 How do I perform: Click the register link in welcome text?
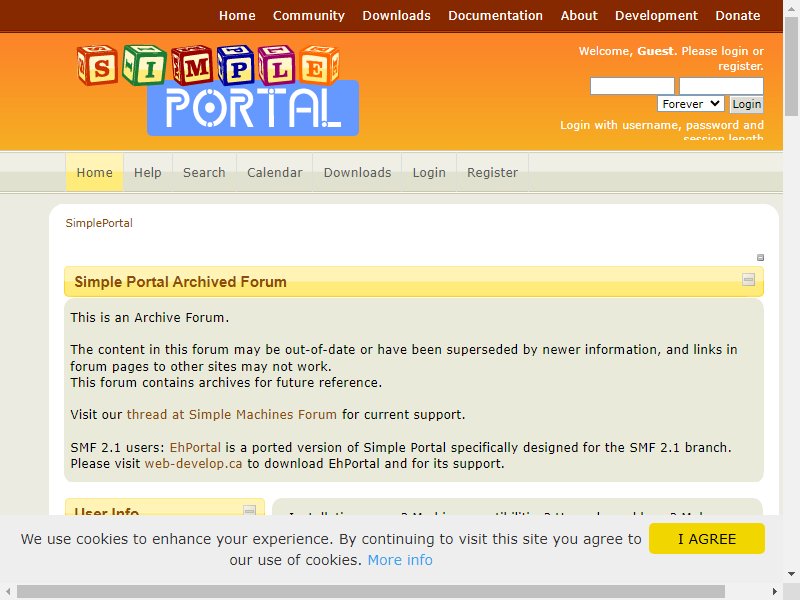(x=741, y=66)
